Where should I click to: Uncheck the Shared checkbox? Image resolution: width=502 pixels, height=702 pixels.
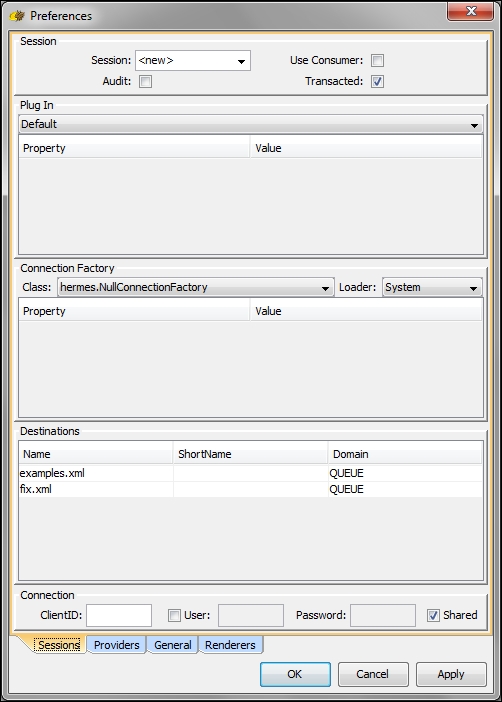coord(433,616)
